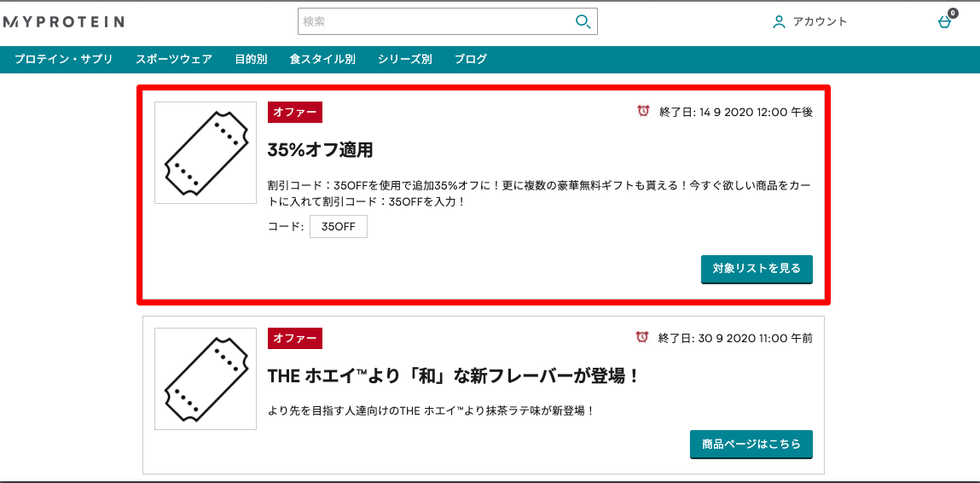The image size is (980, 483).
Task: Click the オファー tag on THE ホエイ offer
Action: 295,339
